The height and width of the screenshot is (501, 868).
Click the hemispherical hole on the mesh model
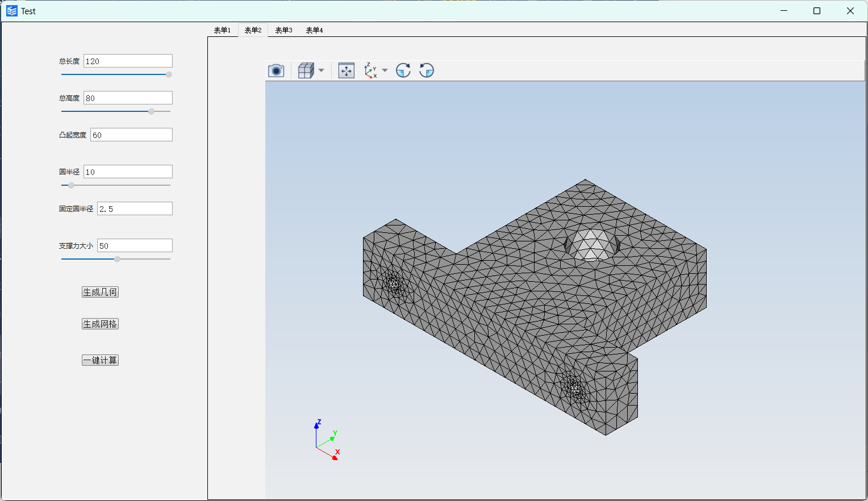coord(592,244)
